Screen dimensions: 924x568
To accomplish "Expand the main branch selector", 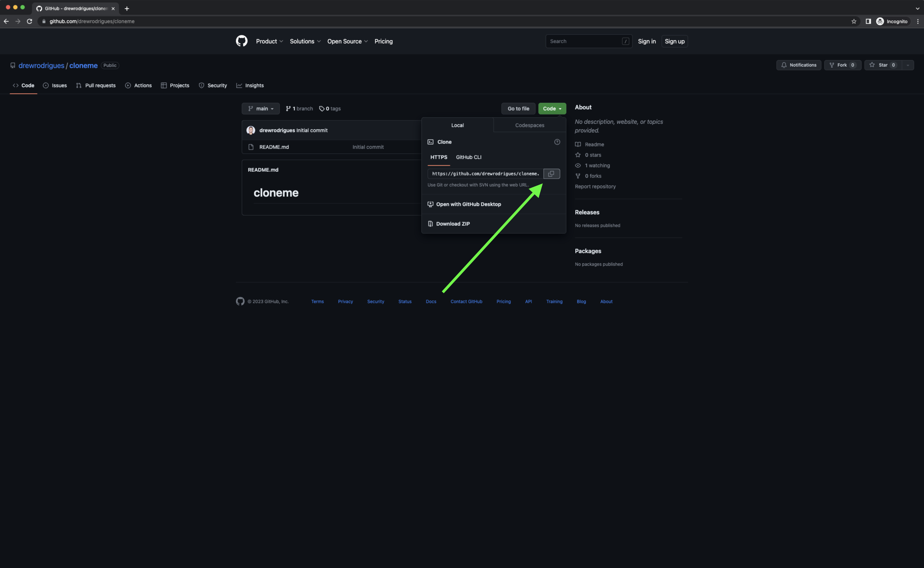I will (260, 108).
